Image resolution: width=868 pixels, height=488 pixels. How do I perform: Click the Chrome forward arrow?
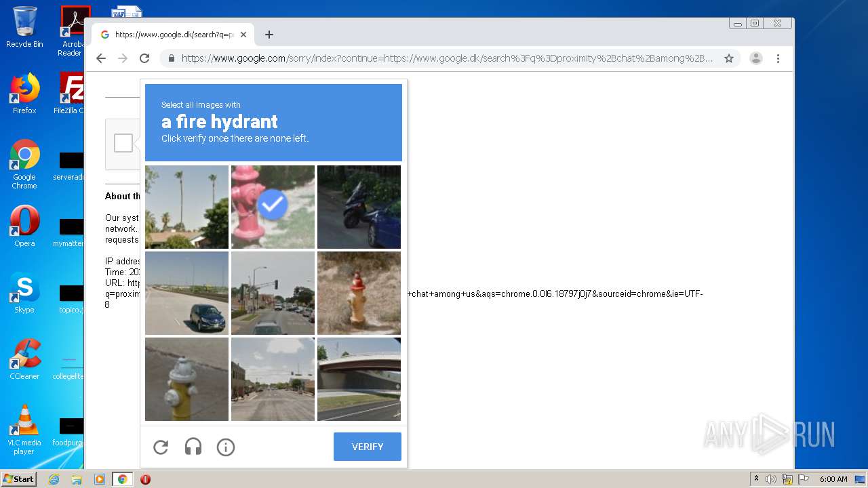pyautogui.click(x=123, y=58)
